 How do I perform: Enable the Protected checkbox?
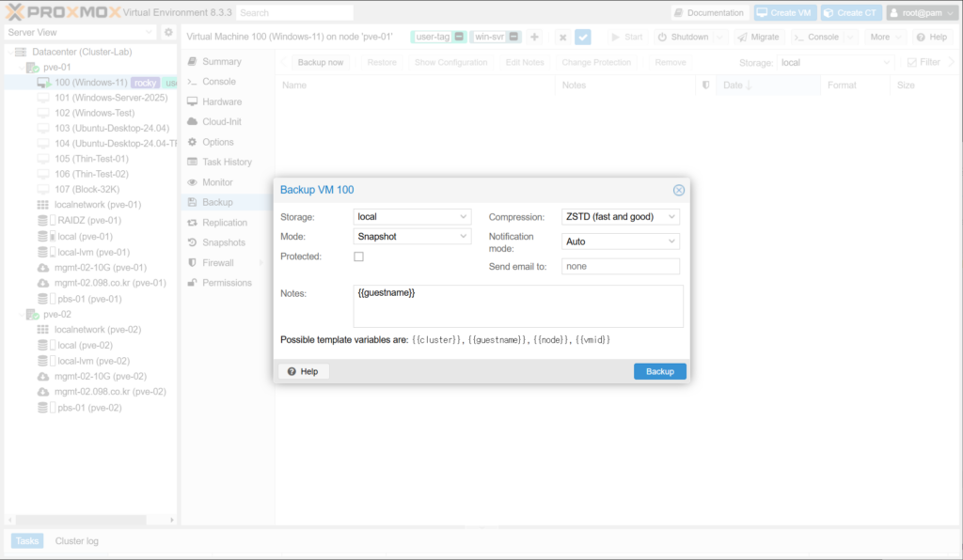coord(358,257)
